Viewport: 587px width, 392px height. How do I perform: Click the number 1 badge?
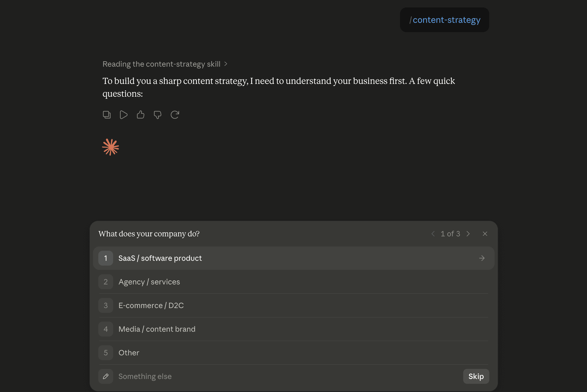pos(106,258)
